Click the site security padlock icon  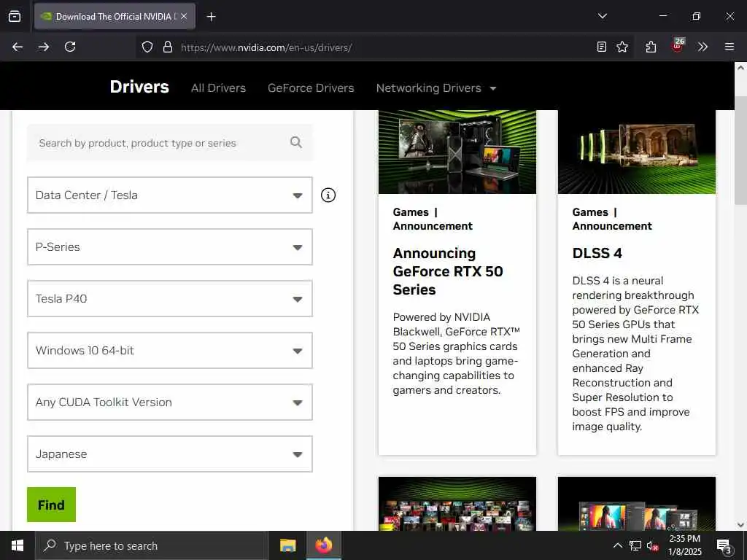[167, 47]
